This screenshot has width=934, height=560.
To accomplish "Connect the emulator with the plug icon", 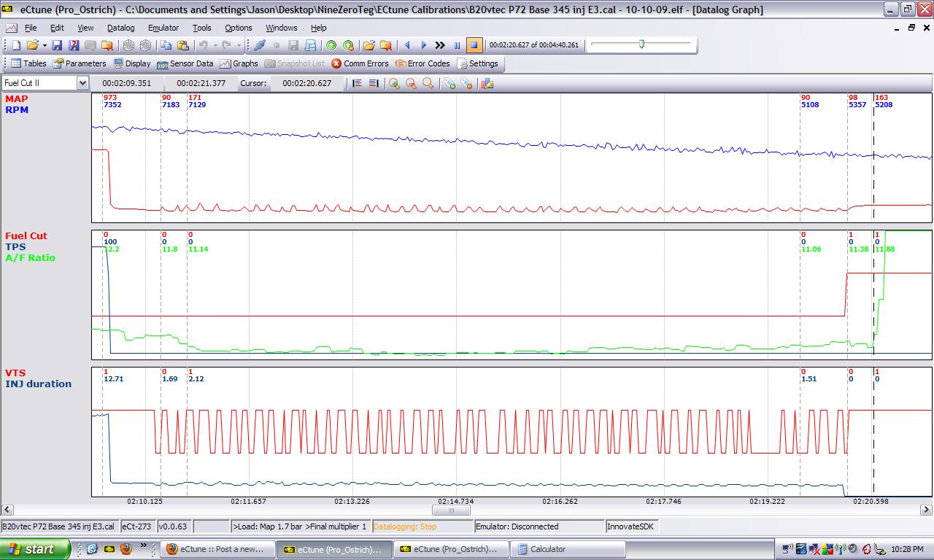I will pyautogui.click(x=260, y=45).
